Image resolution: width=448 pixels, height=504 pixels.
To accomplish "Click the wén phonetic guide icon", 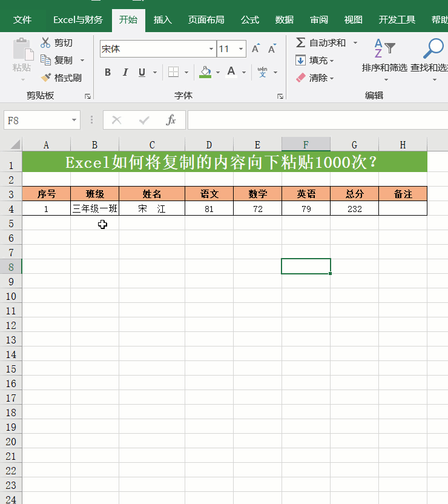I will pyautogui.click(x=262, y=72).
